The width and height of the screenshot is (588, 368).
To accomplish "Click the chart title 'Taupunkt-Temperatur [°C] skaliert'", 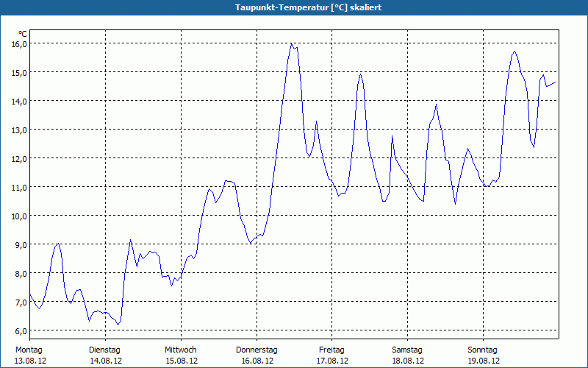I will point(308,7).
